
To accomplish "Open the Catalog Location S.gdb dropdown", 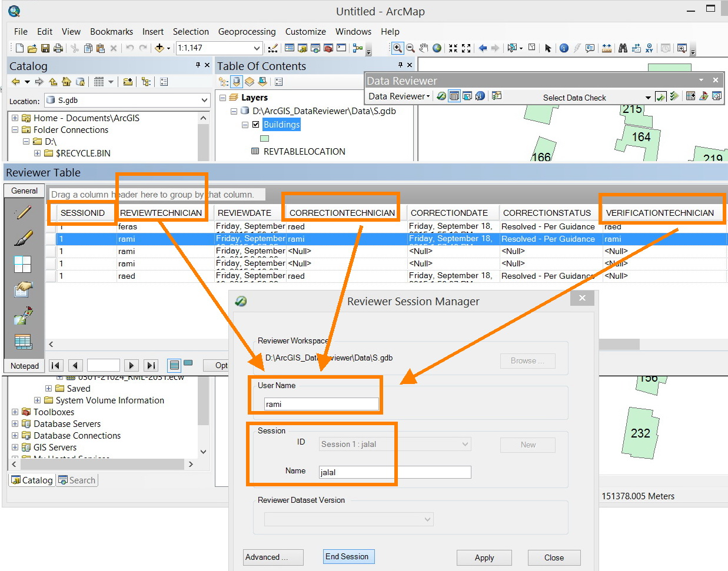I will (x=204, y=100).
